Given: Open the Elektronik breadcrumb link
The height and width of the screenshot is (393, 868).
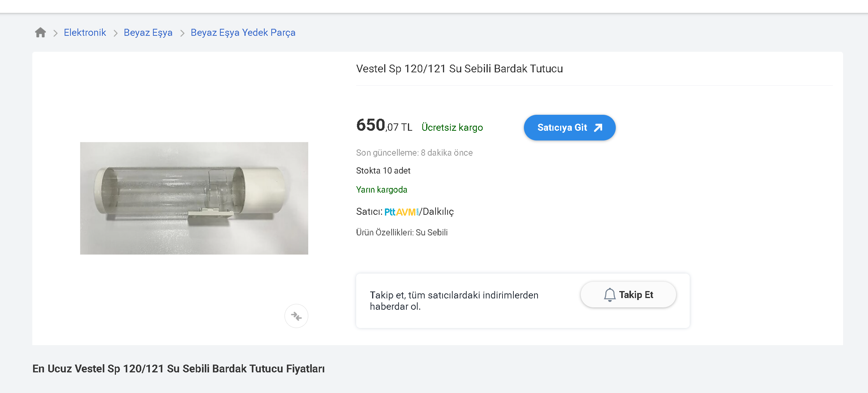Looking at the screenshot, I should [85, 32].
